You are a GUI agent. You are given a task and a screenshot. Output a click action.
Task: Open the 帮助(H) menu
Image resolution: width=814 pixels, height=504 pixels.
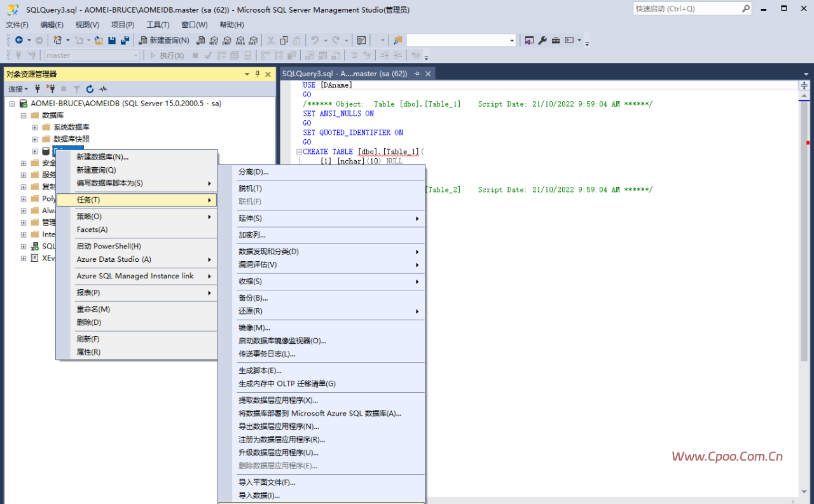tap(231, 25)
